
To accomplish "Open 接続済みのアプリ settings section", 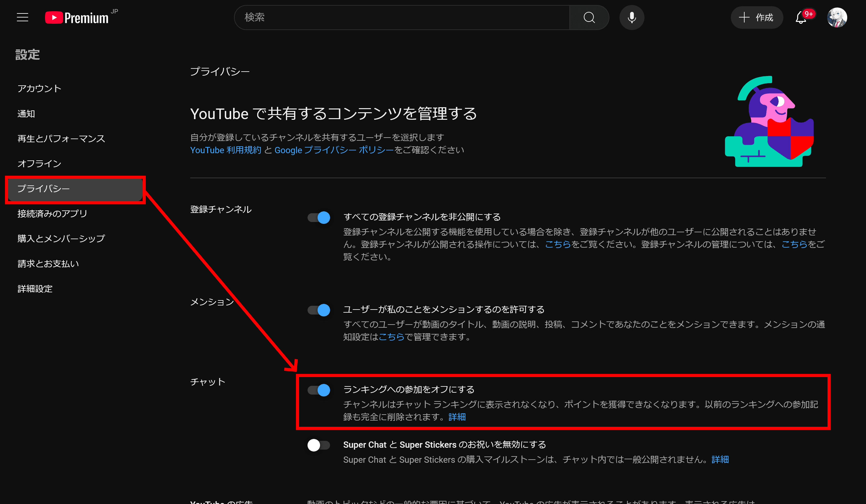I will 52,214.
